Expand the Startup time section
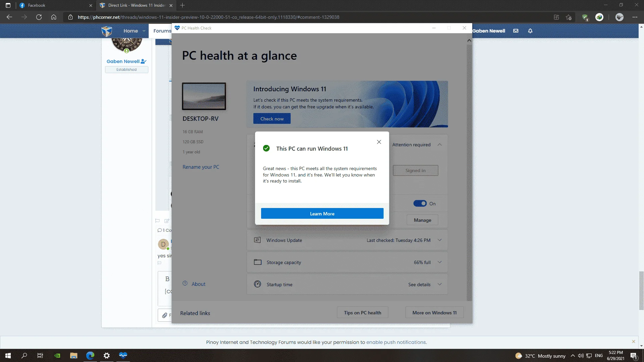Screen dimensions: 644x362 (x=440, y=285)
